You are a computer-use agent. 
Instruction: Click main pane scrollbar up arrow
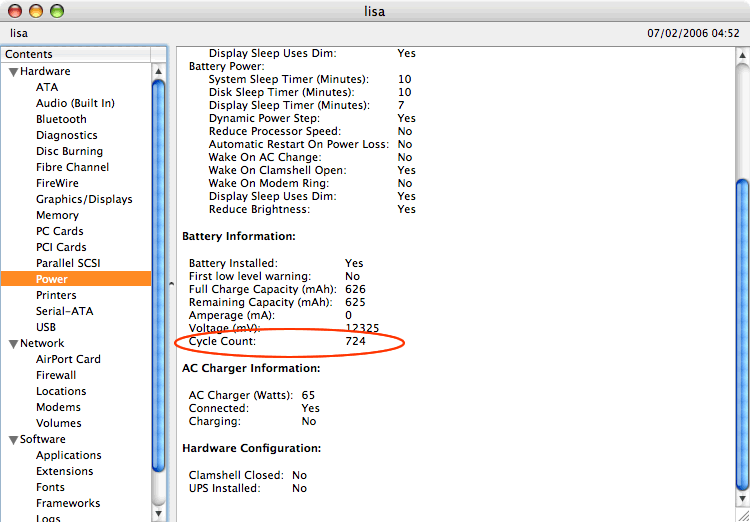pos(743,55)
